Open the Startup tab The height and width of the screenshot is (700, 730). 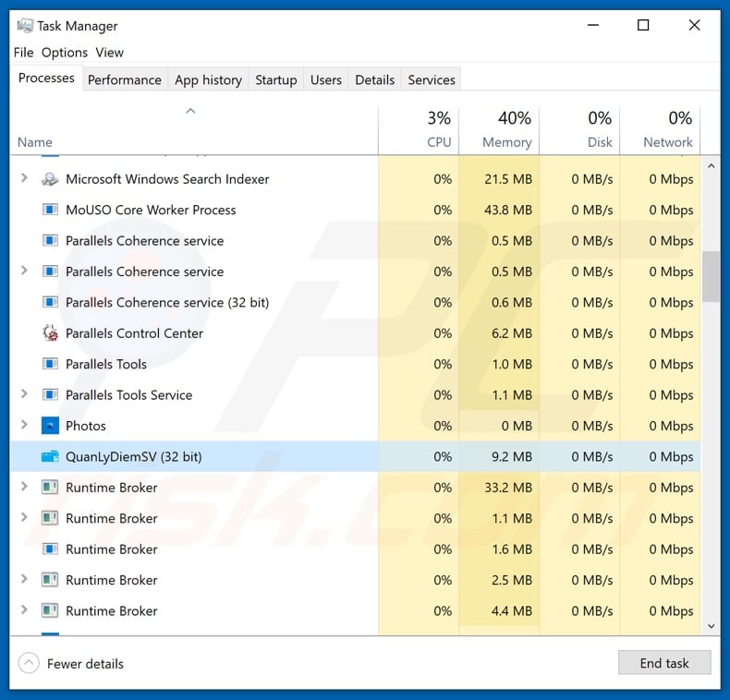(276, 80)
